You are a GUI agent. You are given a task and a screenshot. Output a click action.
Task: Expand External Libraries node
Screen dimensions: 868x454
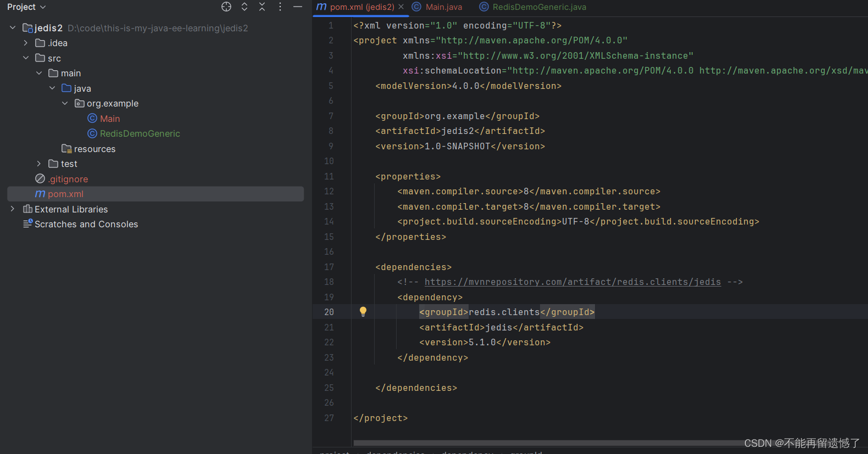click(x=13, y=209)
